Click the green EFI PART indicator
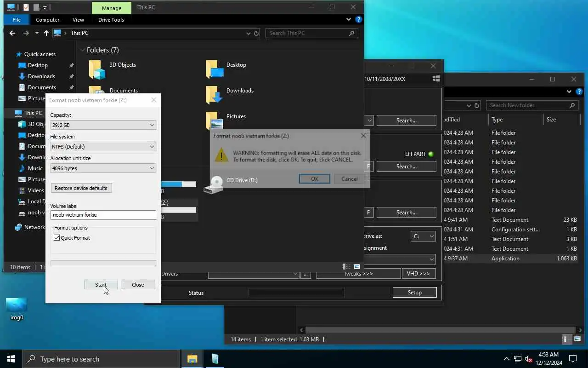Screen dimensions: 588x368 tap(431, 154)
